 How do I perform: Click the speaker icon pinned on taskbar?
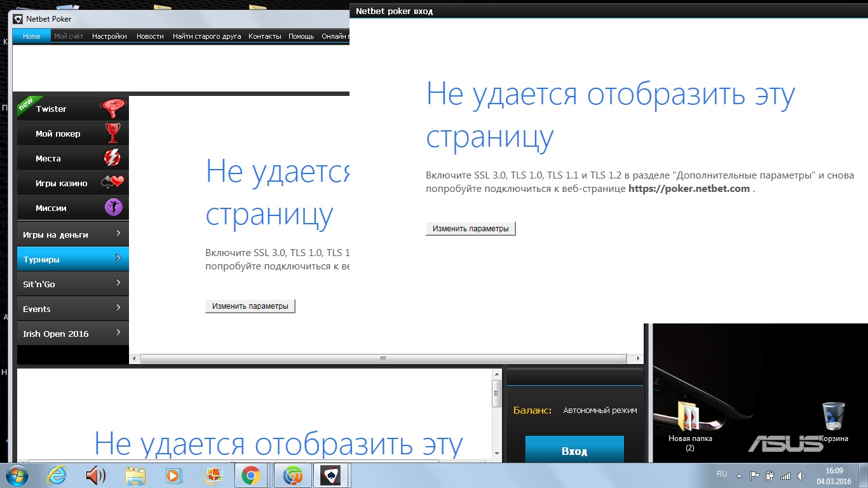coord(95,475)
